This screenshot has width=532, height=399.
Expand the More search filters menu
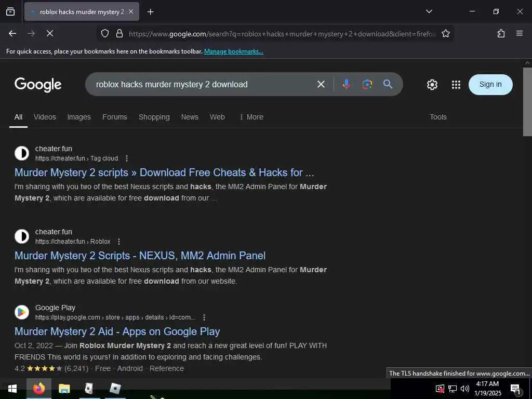[251, 117]
